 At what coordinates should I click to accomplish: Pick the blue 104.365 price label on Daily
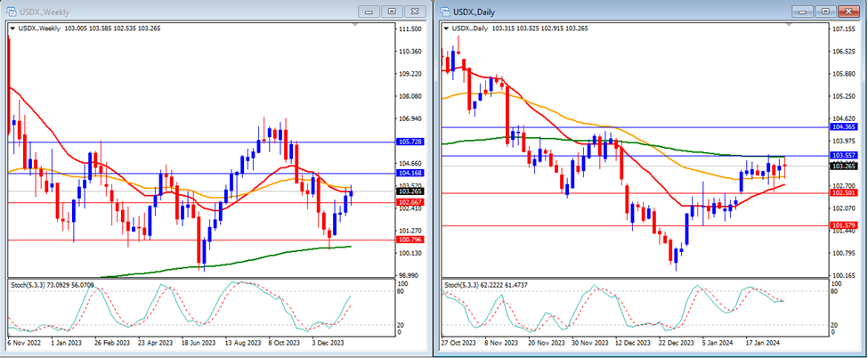click(x=843, y=127)
